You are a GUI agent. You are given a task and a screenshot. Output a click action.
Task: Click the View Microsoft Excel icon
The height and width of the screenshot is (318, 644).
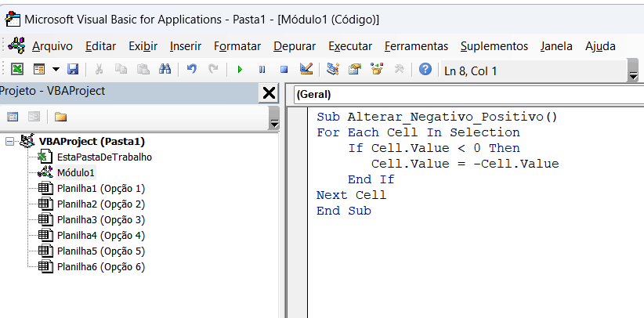point(16,70)
